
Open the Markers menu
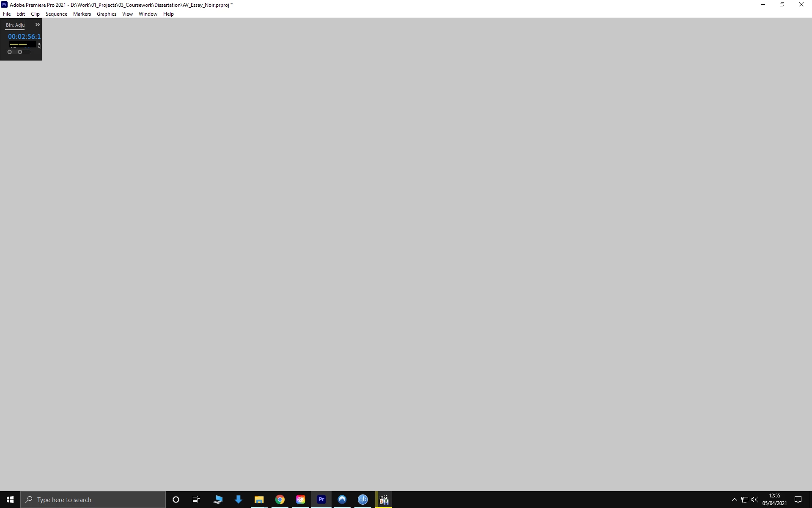coord(82,14)
